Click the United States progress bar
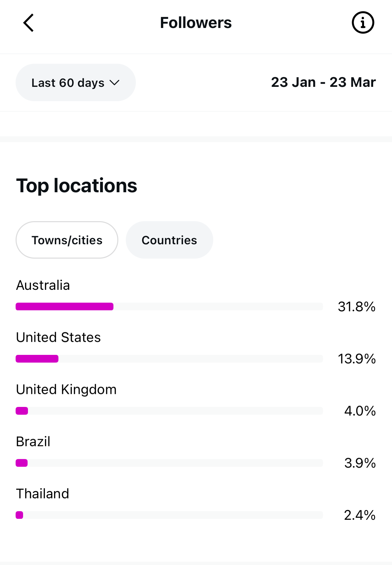This screenshot has width=392, height=565. click(169, 359)
